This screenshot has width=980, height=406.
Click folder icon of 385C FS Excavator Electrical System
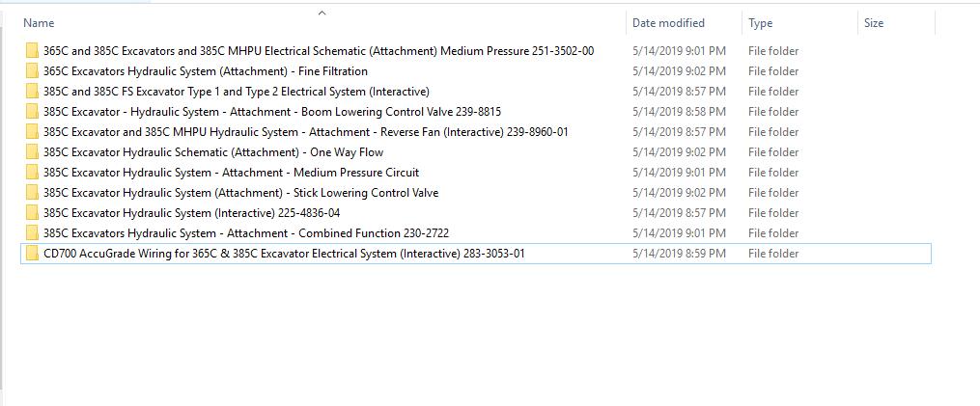point(32,92)
